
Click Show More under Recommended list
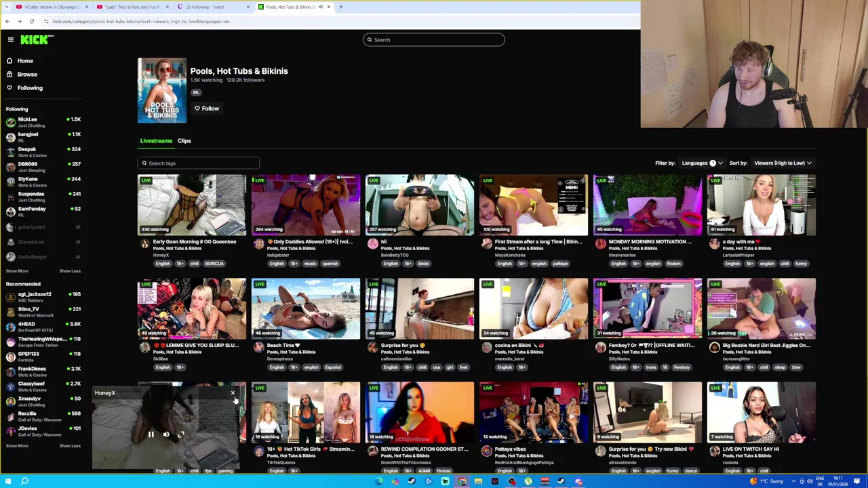coord(17,446)
